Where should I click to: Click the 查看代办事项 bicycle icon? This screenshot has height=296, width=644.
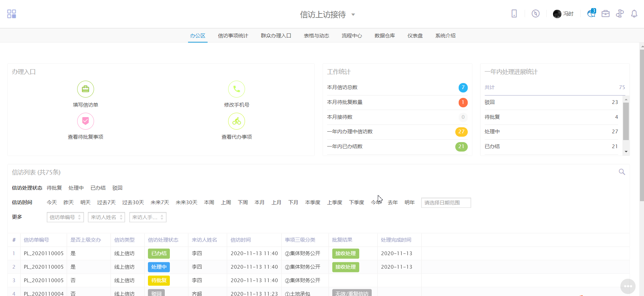point(237,121)
